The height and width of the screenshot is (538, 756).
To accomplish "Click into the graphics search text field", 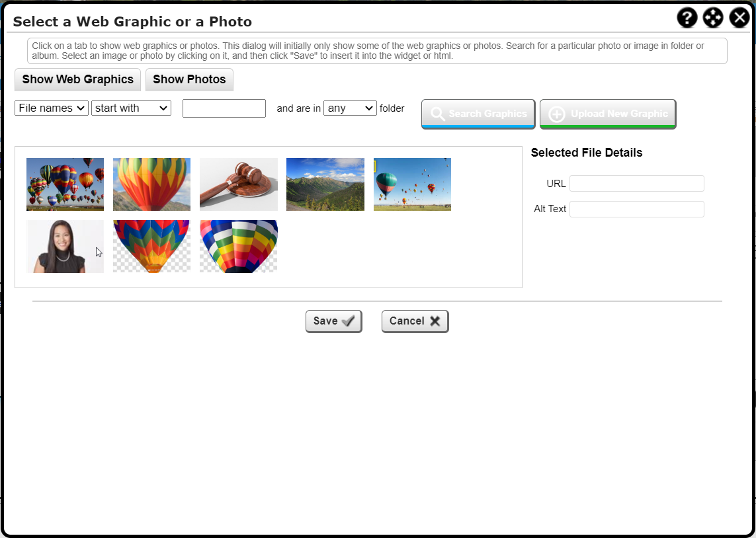I will coord(224,108).
